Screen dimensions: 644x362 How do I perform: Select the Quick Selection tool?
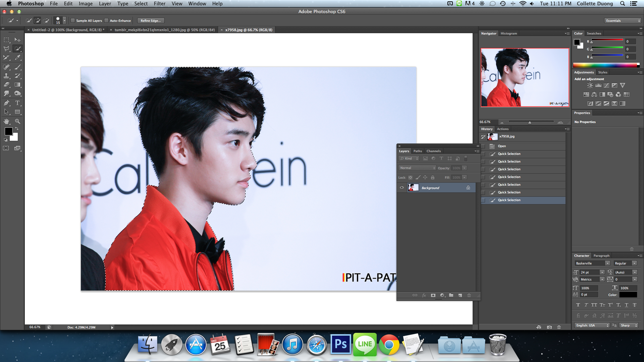click(18, 49)
